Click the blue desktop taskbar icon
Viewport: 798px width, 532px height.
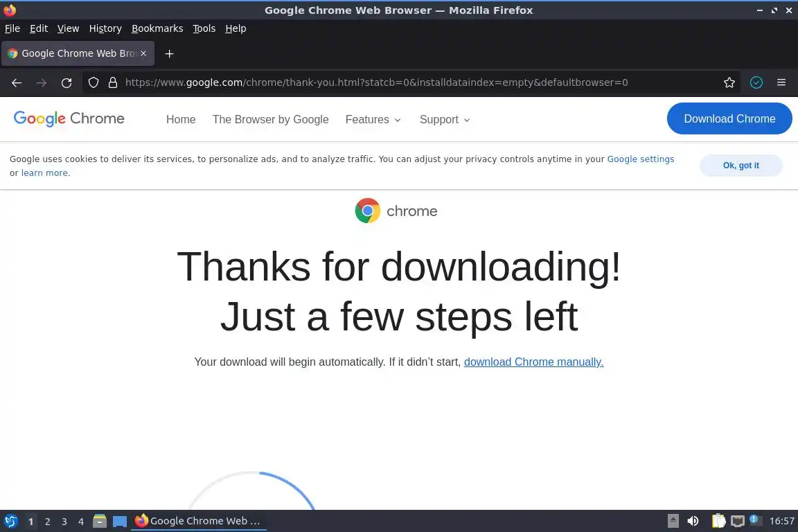[x=120, y=522]
